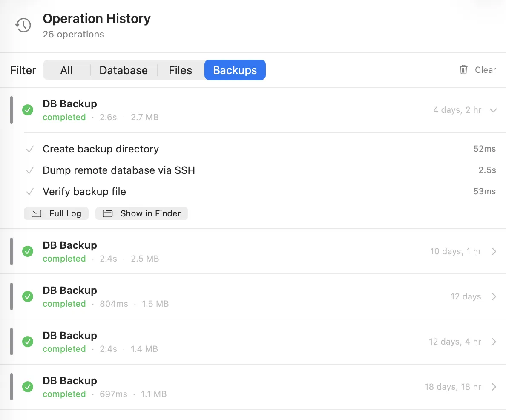This screenshot has height=420, width=506.
Task: Click the 52ms duration
Action: click(484, 149)
